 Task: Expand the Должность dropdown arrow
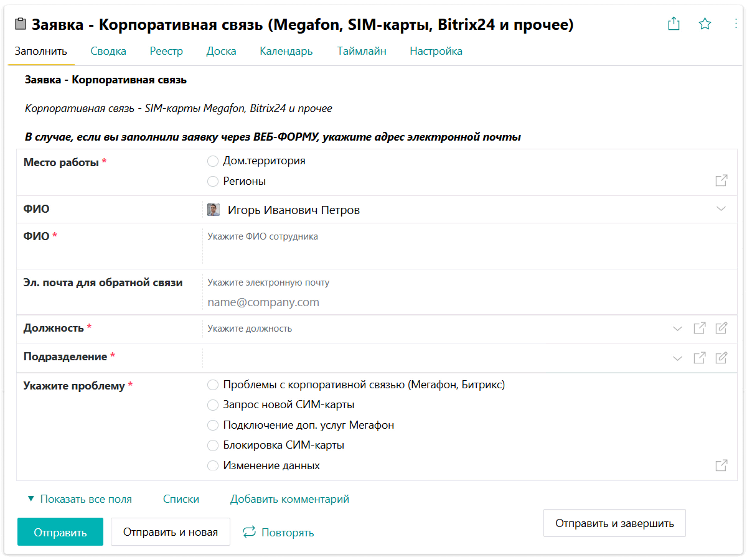pos(677,329)
